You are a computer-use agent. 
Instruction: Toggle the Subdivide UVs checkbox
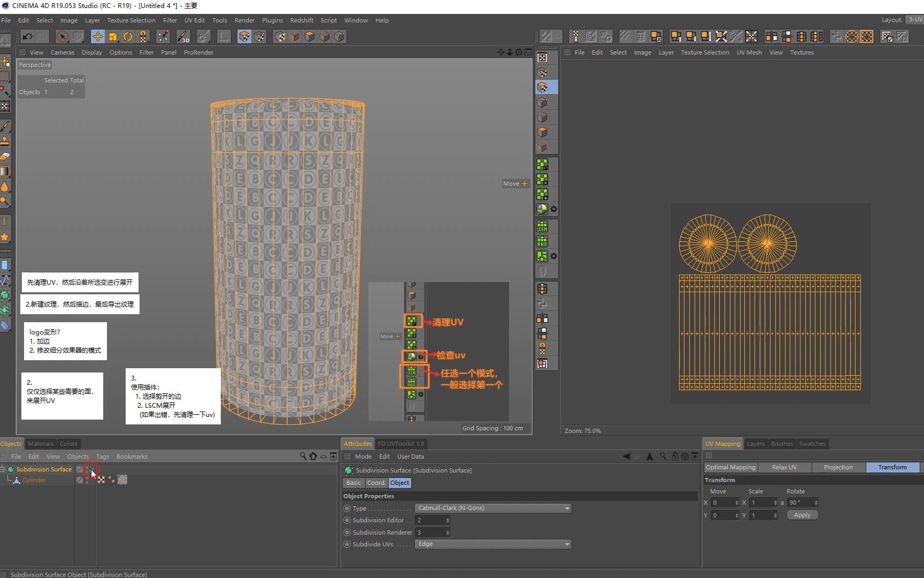click(x=347, y=544)
